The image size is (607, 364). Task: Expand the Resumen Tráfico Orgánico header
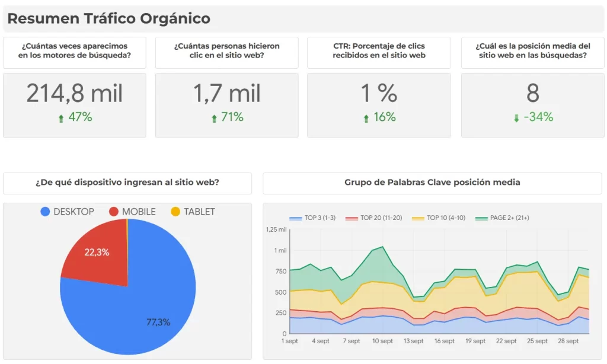point(108,18)
